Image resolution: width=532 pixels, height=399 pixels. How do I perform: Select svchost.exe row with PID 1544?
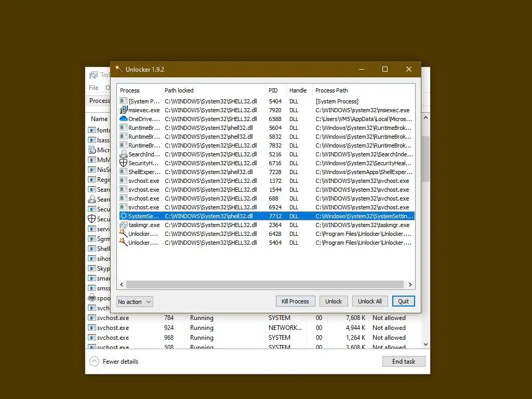point(267,189)
